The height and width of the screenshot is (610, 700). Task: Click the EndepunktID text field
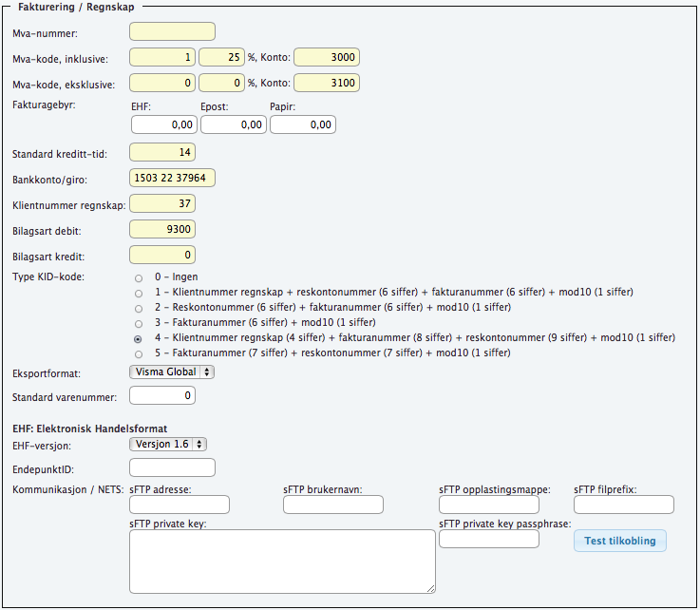(172, 467)
